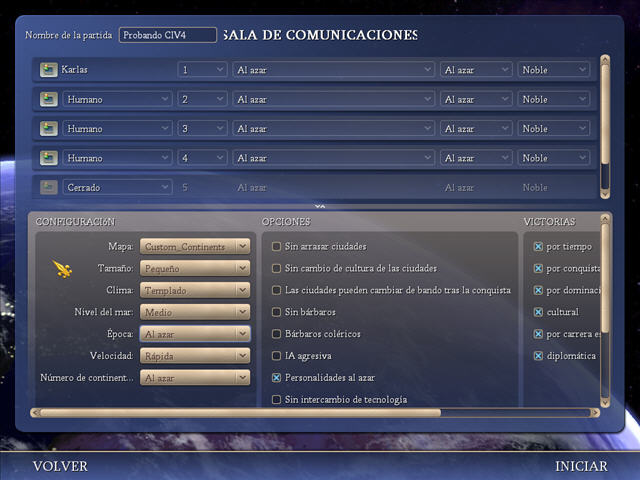Viewport: 640px width, 480px height.
Task: Open the Mapa Custom_Continents dropdown
Action: tap(195, 246)
